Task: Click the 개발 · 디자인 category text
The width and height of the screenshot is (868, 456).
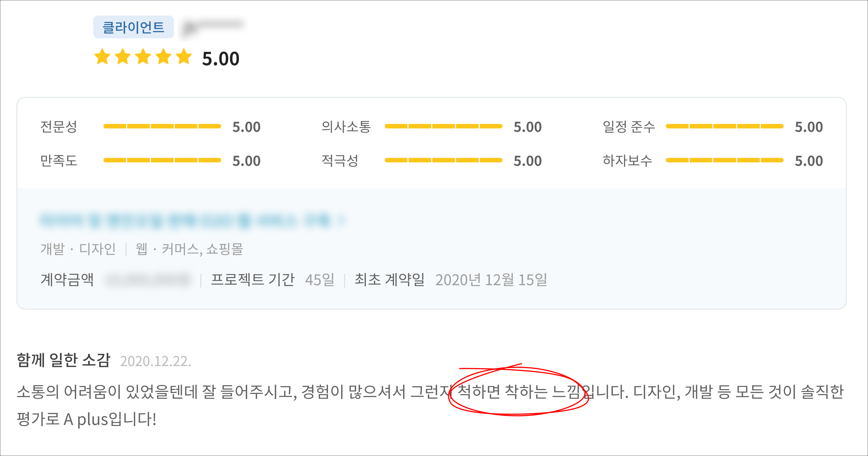Action: (78, 249)
